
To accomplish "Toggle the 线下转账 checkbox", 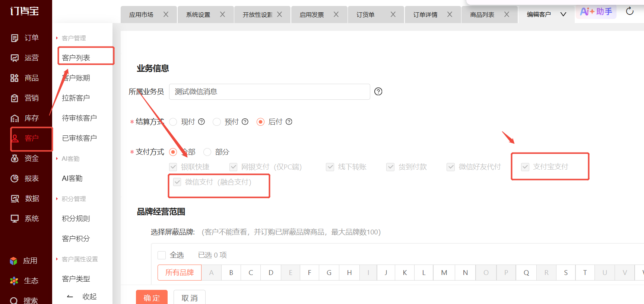I will click(330, 167).
